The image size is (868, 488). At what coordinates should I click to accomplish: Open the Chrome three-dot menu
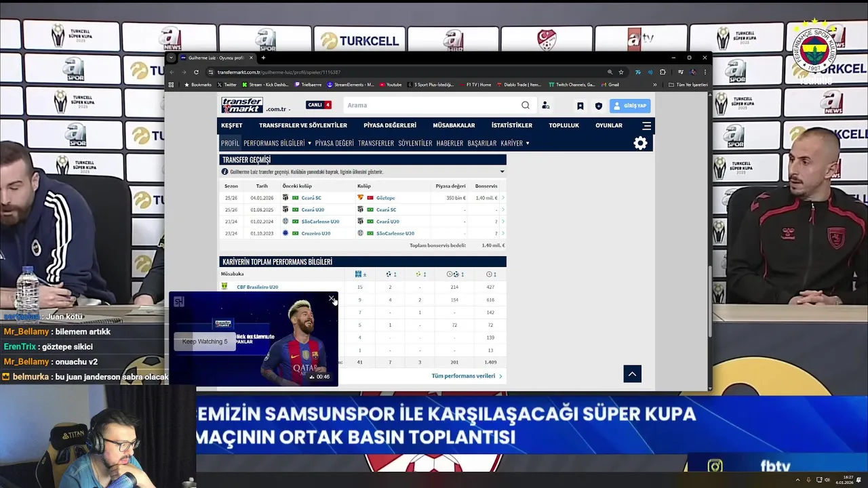[x=705, y=72]
